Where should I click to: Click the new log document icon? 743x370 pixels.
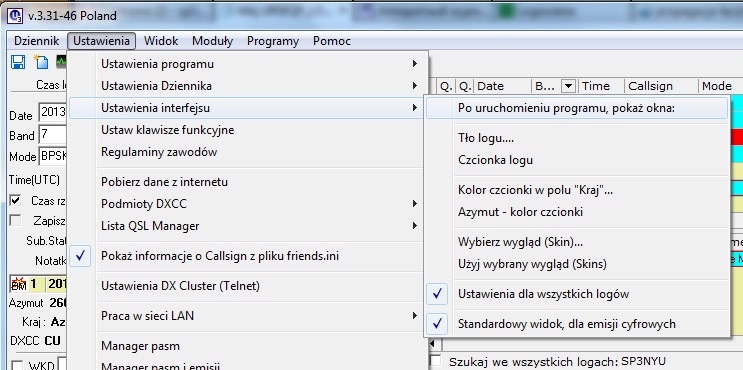(x=41, y=62)
